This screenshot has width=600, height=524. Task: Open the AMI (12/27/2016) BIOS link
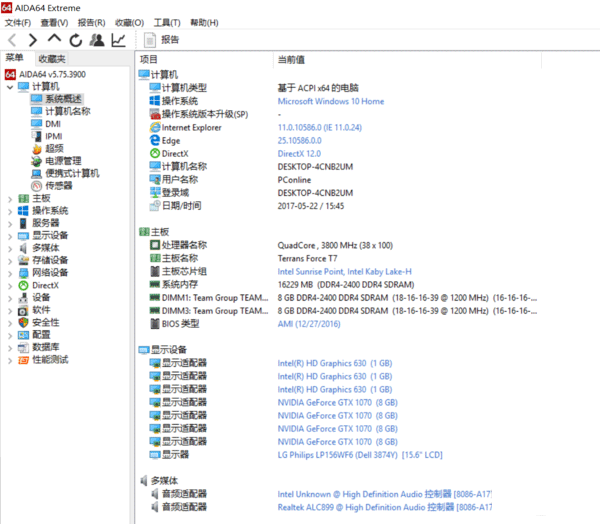(x=309, y=324)
